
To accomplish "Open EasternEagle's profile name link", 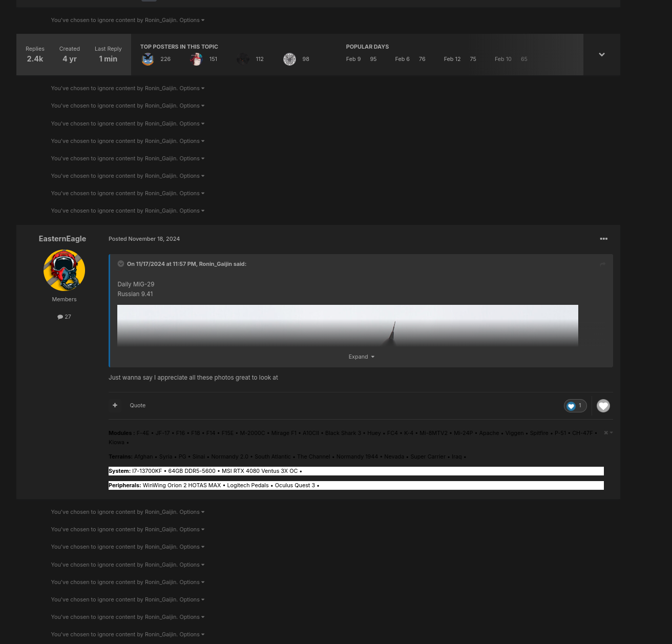I will pos(62,239).
